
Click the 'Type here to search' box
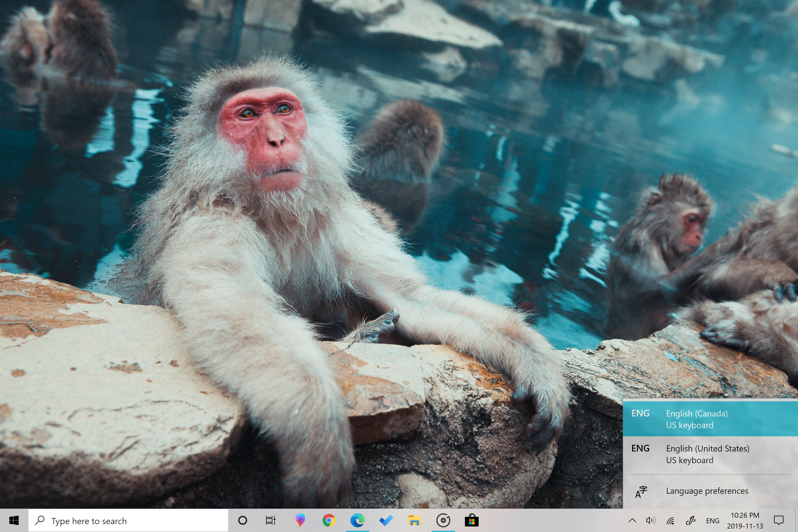[x=128, y=520]
